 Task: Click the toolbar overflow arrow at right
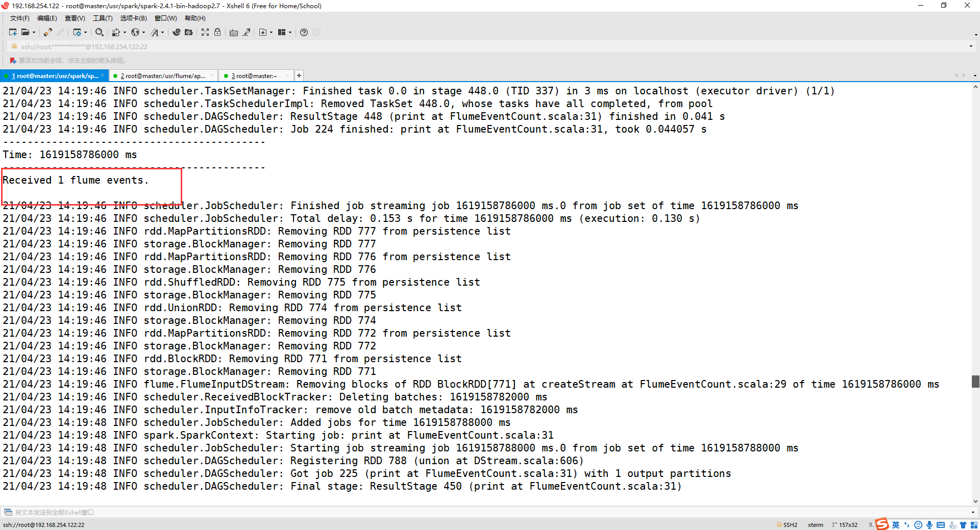pyautogui.click(x=976, y=34)
